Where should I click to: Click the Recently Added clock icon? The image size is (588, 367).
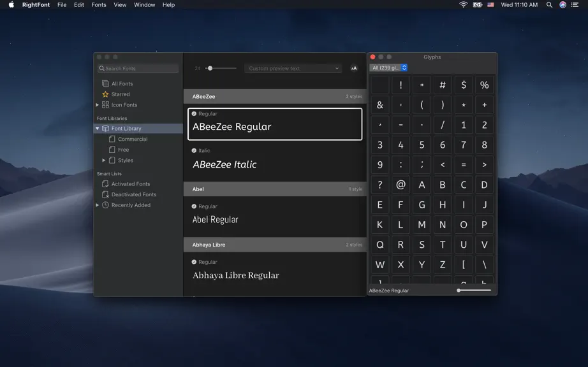(x=105, y=205)
